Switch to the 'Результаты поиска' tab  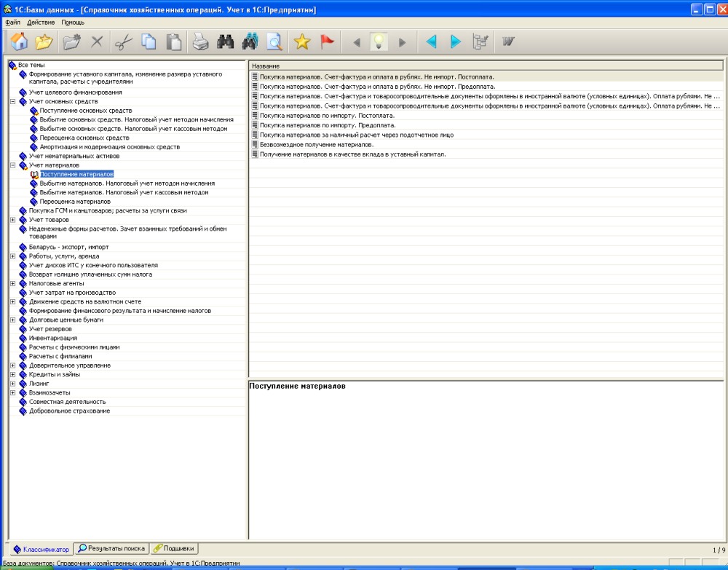coord(112,548)
